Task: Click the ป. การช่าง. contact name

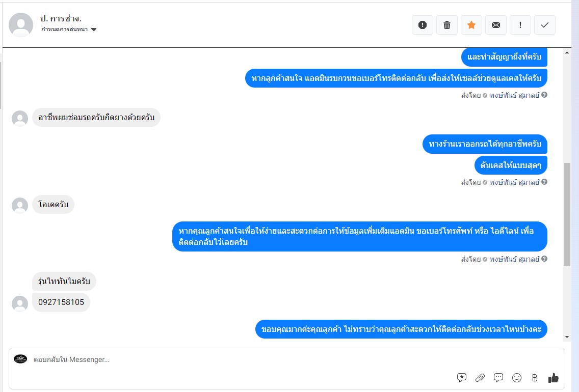Action: (61, 18)
